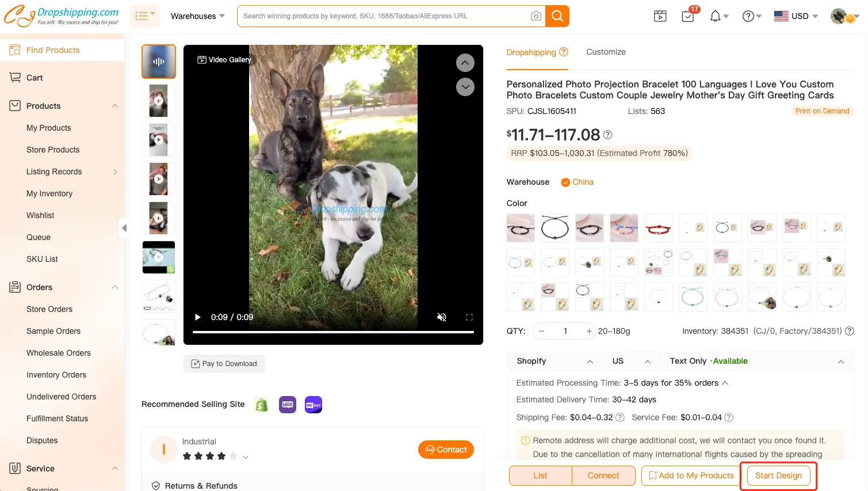Select the China warehouse option

tap(577, 182)
